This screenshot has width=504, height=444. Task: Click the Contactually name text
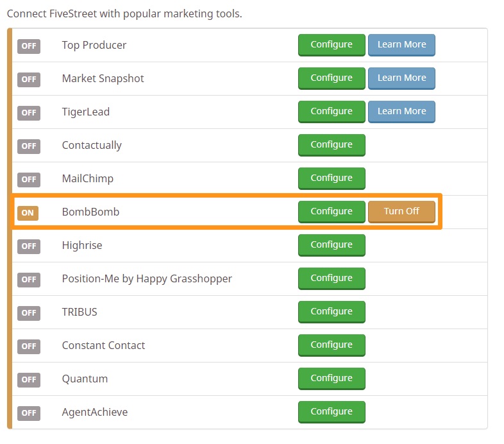(92, 146)
